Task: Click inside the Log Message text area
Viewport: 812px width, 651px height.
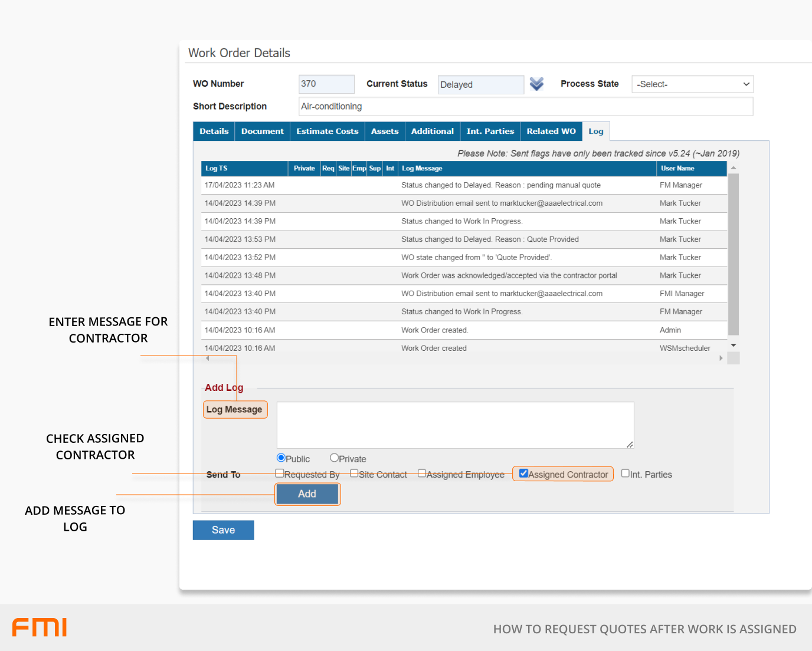Action: click(x=455, y=425)
